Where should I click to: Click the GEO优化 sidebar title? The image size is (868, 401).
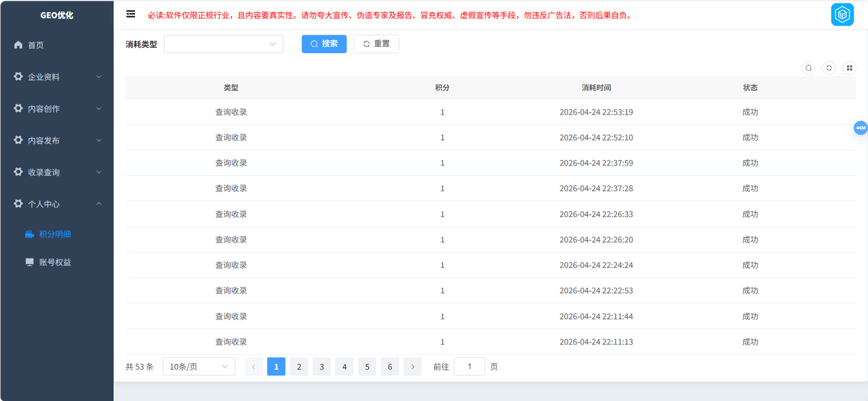point(57,14)
